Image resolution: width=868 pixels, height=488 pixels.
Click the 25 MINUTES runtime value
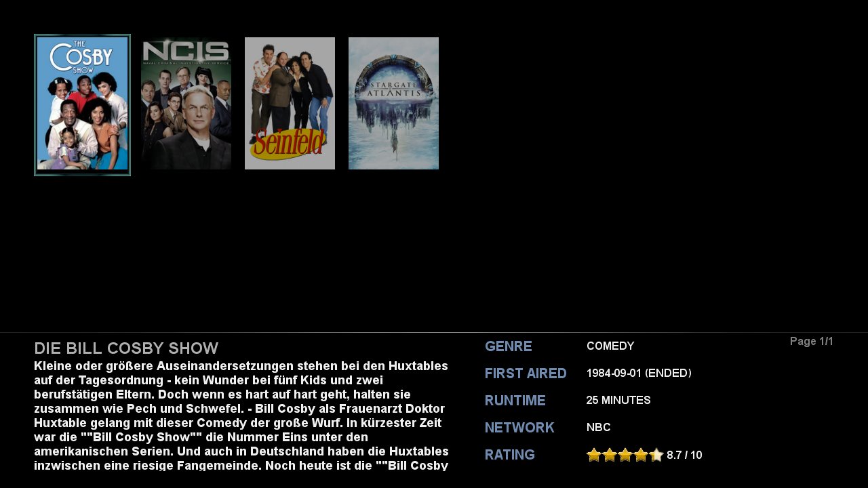pyautogui.click(x=618, y=401)
